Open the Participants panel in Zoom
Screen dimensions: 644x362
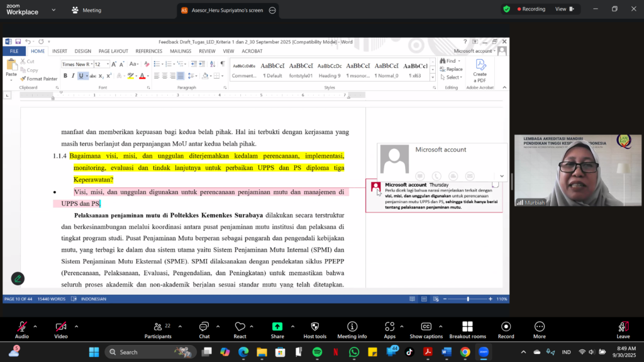point(158,330)
